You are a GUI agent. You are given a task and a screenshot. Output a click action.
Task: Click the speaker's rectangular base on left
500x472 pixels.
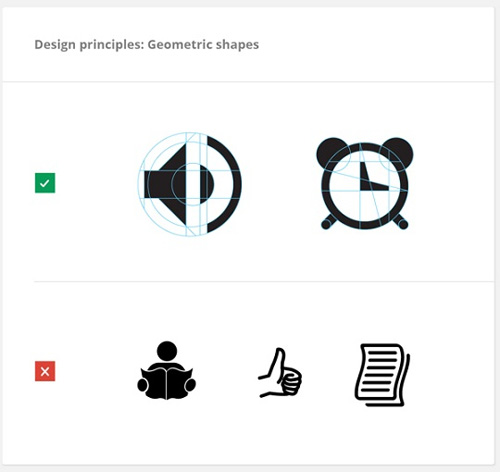157,184
